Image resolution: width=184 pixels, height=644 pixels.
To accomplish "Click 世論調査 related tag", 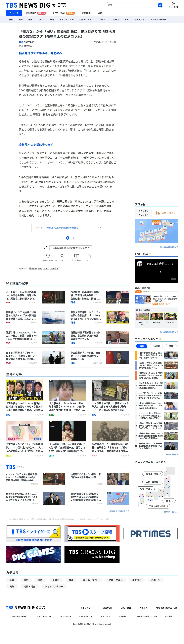I will (33, 268).
